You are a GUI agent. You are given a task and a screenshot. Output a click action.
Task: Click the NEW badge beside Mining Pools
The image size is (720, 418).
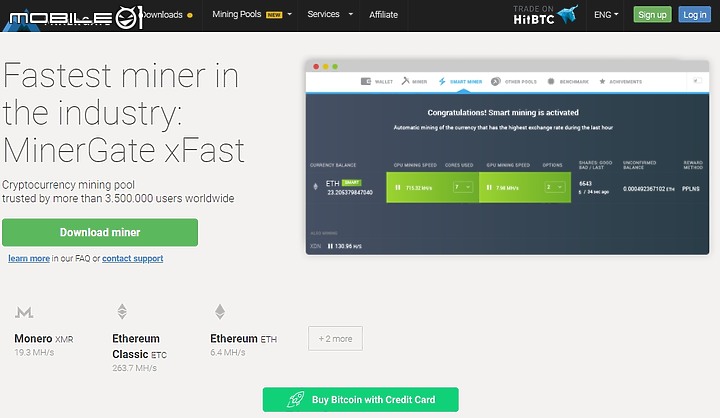point(274,15)
